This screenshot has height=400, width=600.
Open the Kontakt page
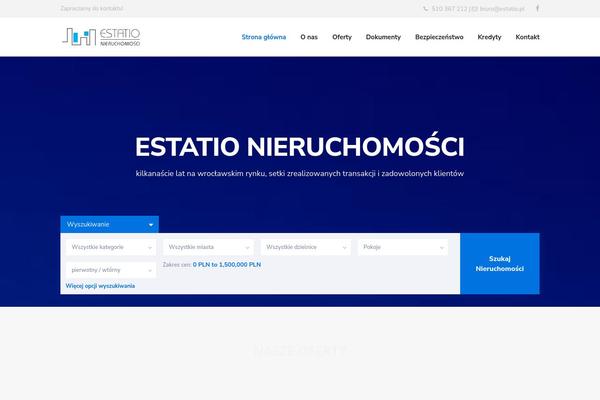(527, 37)
